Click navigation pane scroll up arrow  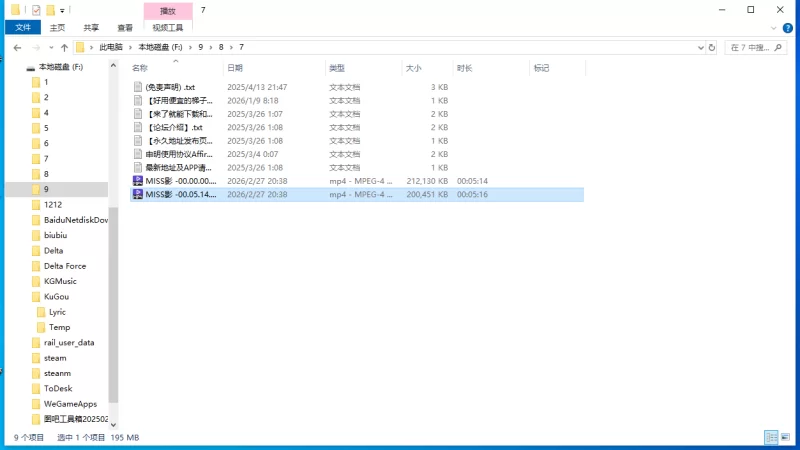coord(113,66)
